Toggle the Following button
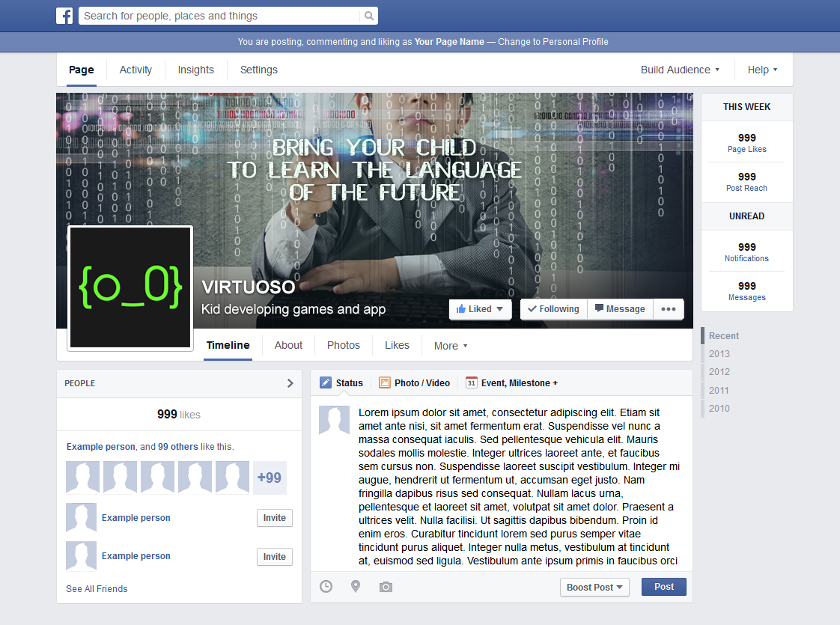This screenshot has height=625, width=840. pyautogui.click(x=554, y=309)
